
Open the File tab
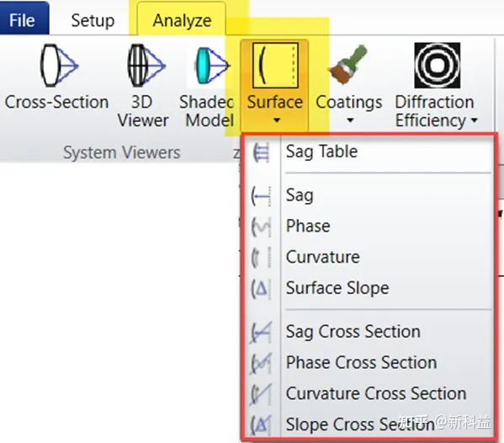(22, 20)
